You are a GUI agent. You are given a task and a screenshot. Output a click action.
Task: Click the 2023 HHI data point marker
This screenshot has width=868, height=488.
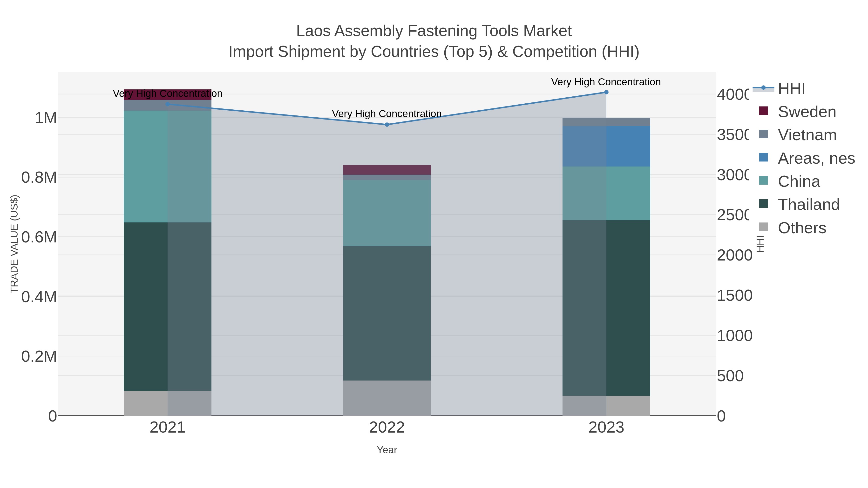[606, 92]
